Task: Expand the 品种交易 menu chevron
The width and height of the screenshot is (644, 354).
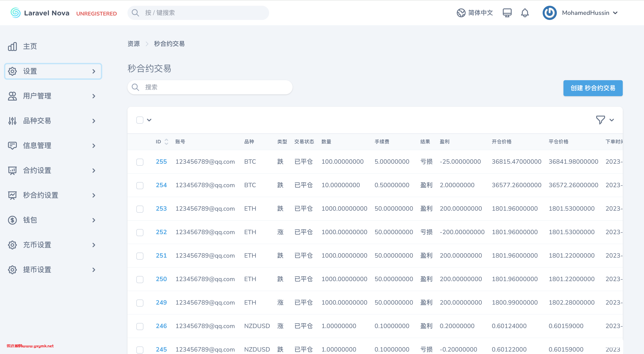Action: pos(94,121)
